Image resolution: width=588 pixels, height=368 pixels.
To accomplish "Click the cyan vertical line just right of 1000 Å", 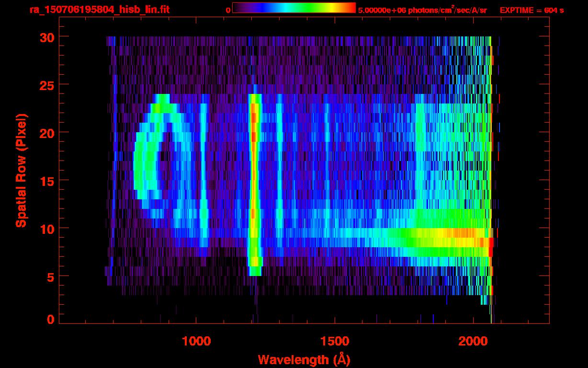I will 204,172.
